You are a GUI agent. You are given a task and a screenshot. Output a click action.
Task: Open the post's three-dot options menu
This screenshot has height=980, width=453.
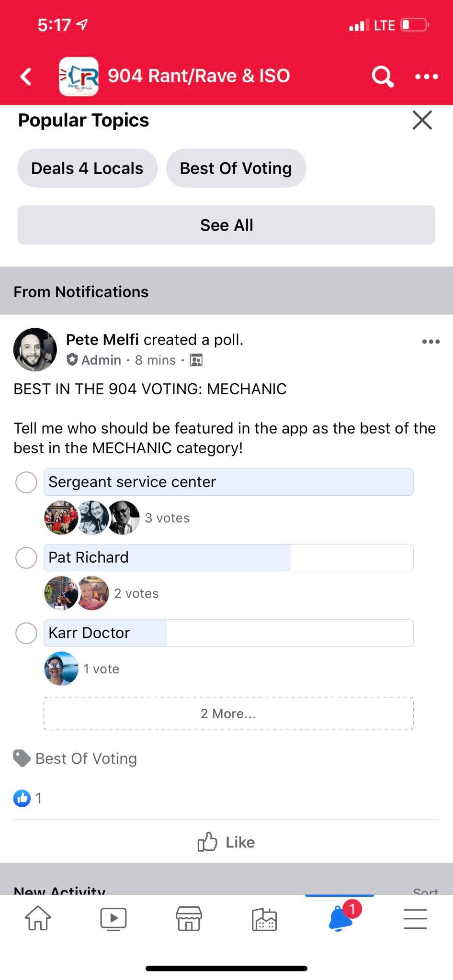tap(430, 342)
